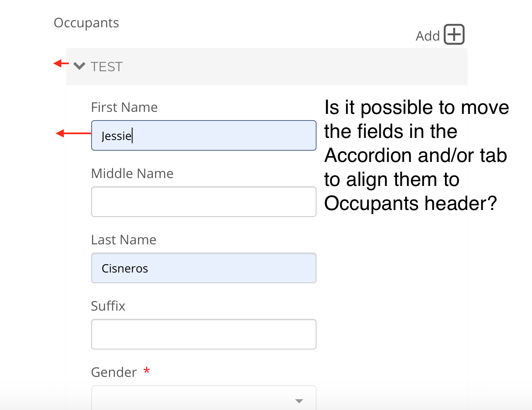Click the red arrow beside the TEST header
This screenshot has height=410, width=532.
click(61, 63)
